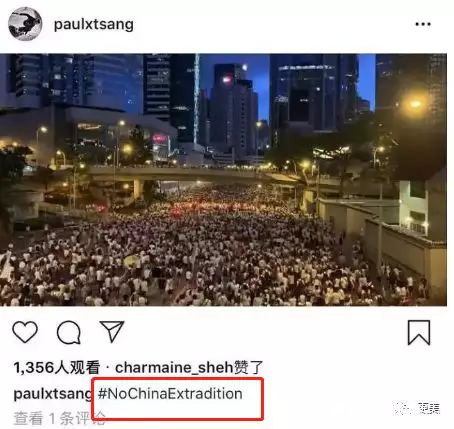This screenshot has height=429, width=454.
Task: Tap the 1,356 views count
Action: click(57, 367)
